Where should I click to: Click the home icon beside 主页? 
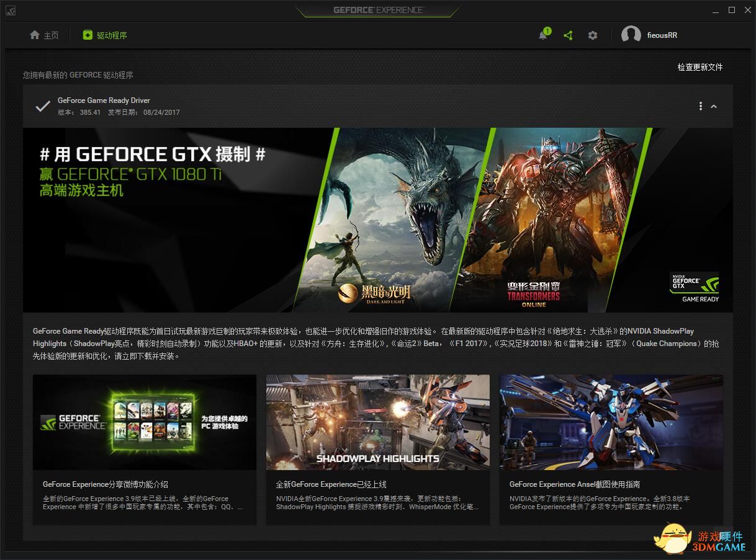click(35, 35)
